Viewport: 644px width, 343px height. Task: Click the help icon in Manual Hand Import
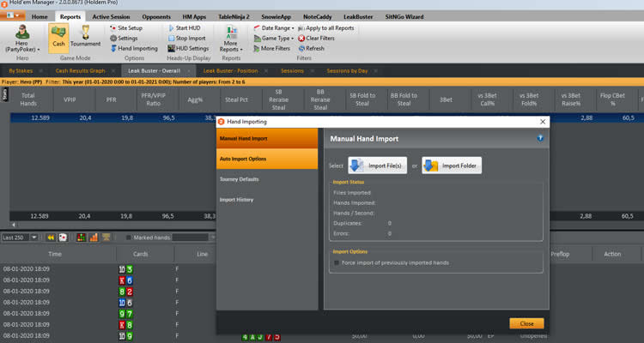540,139
